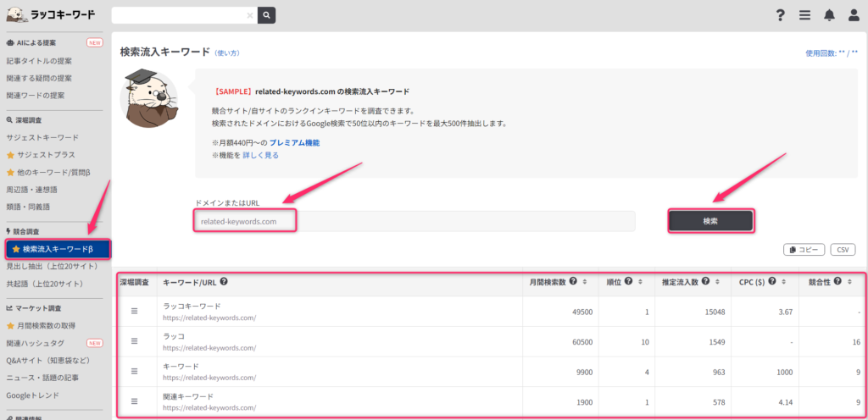Image resolution: width=868 pixels, height=420 pixels.
Task: Click the help icon beside 競合性 header
Action: (x=837, y=281)
